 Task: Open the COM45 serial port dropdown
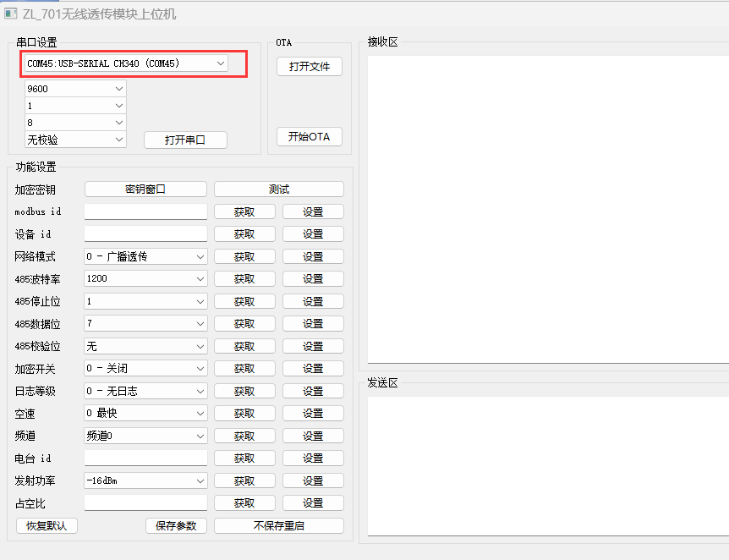[126, 63]
